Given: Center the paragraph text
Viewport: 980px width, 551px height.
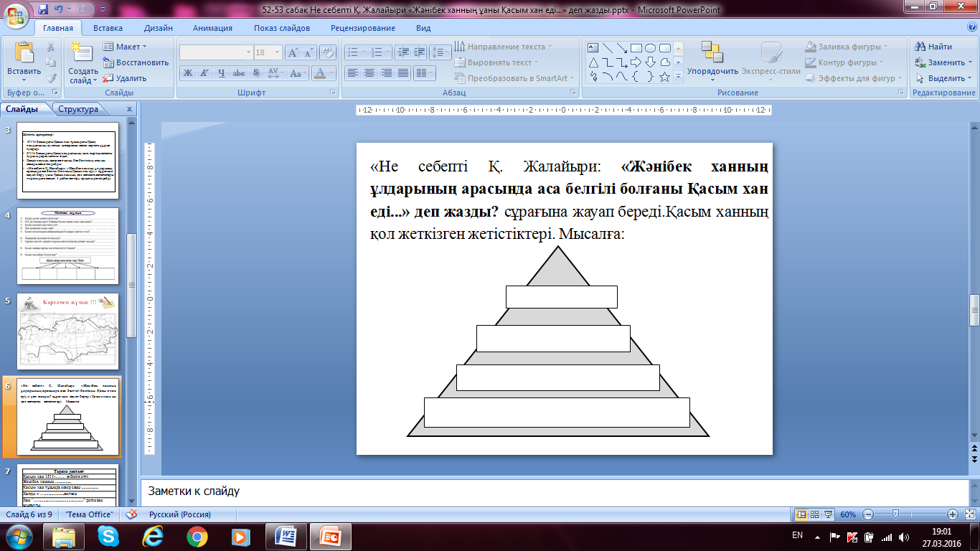Looking at the screenshot, I should click(x=369, y=72).
